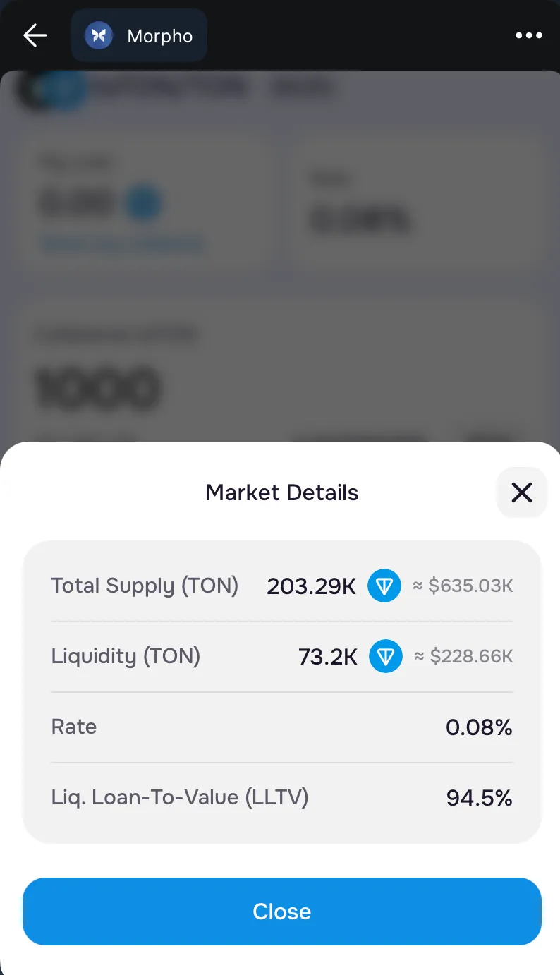Select the Morpho title text in the header
The image size is (560, 975).
pos(160,36)
